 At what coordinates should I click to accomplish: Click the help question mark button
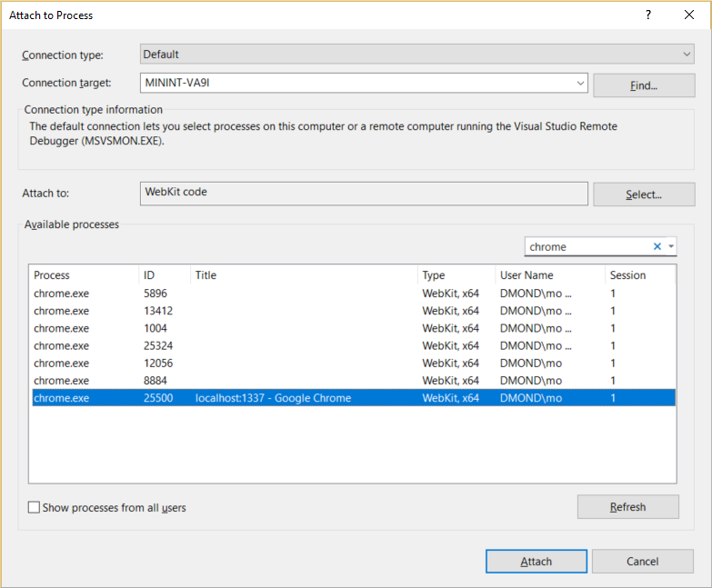648,15
